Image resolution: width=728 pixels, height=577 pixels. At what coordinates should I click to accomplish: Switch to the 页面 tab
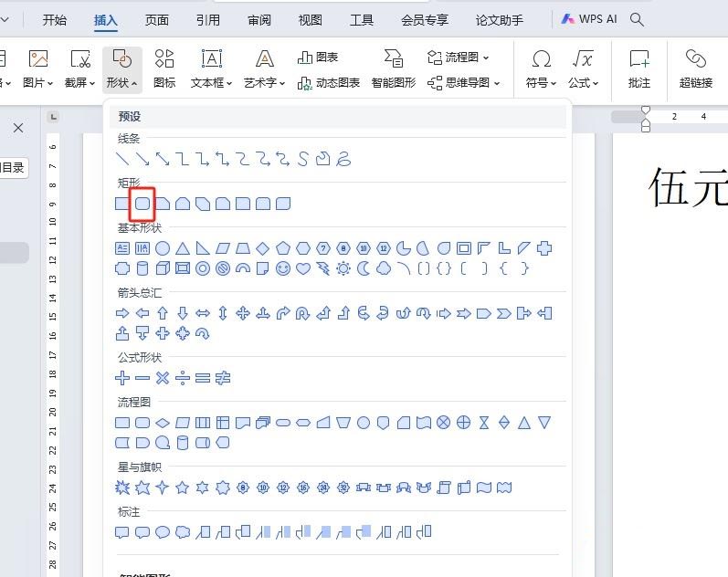click(157, 20)
